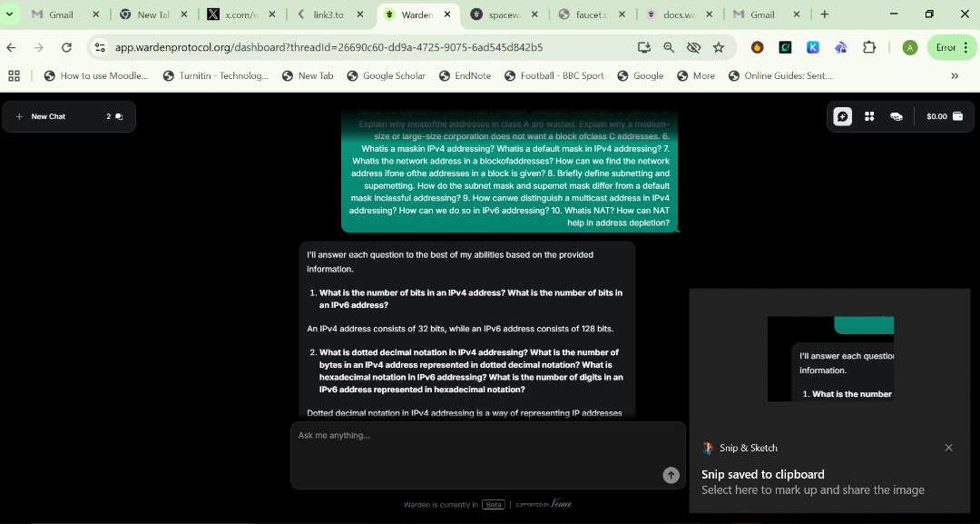
Task: Open the chat history count icon
Action: coord(115,116)
